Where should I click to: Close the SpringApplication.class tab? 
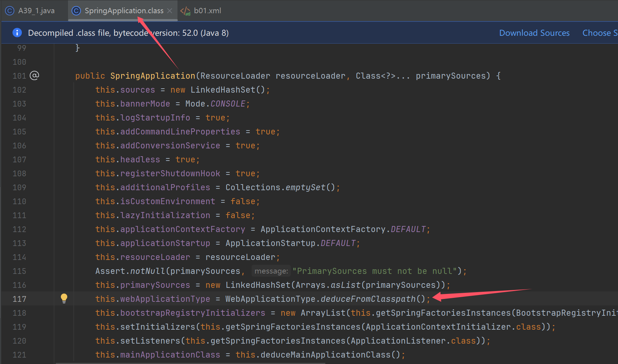tap(170, 11)
